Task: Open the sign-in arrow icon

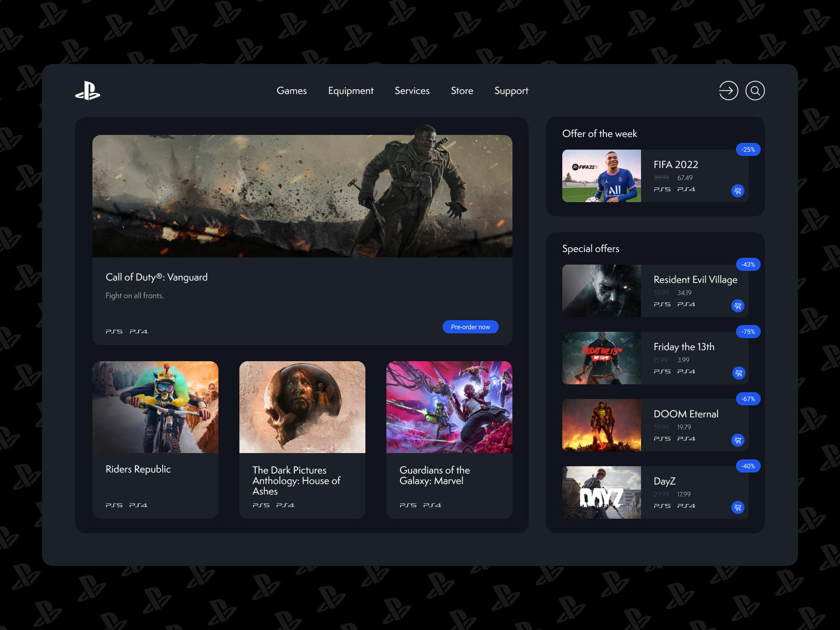Action: 729,90
